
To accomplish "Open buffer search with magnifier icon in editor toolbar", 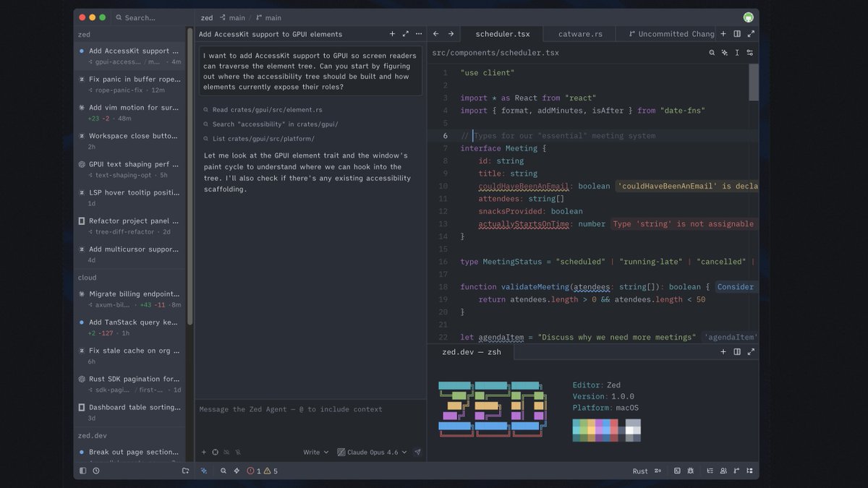I will pyautogui.click(x=712, y=53).
